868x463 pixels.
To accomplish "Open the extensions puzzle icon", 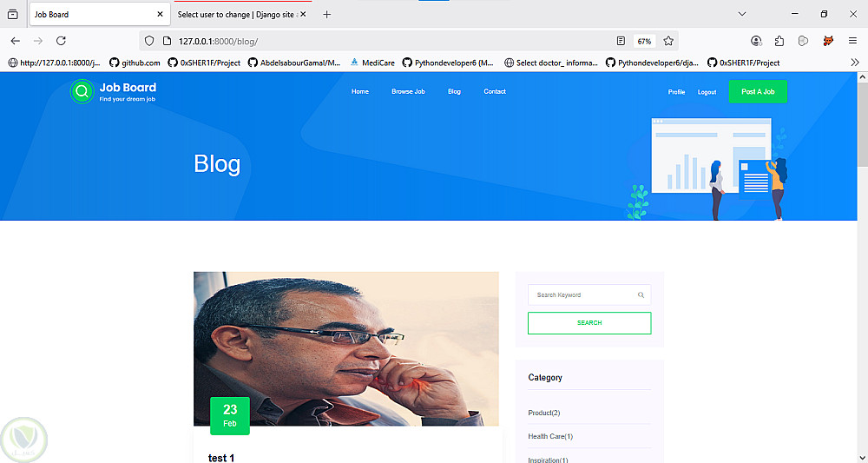I will [779, 41].
